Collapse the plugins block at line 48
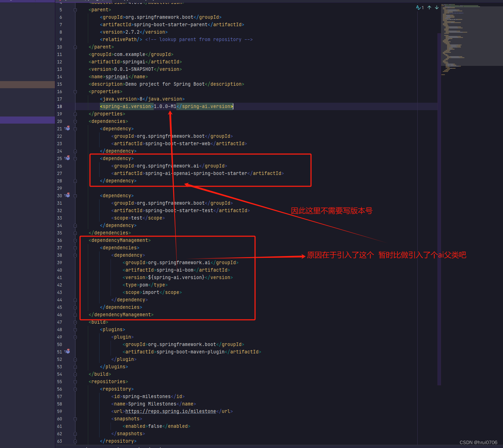503x448 pixels. (75, 330)
